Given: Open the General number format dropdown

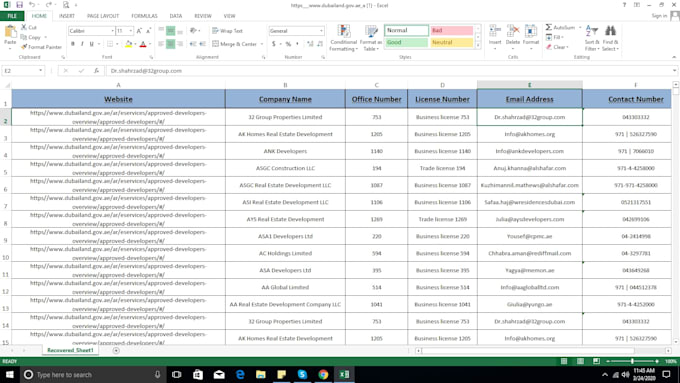Looking at the screenshot, I should (x=321, y=31).
